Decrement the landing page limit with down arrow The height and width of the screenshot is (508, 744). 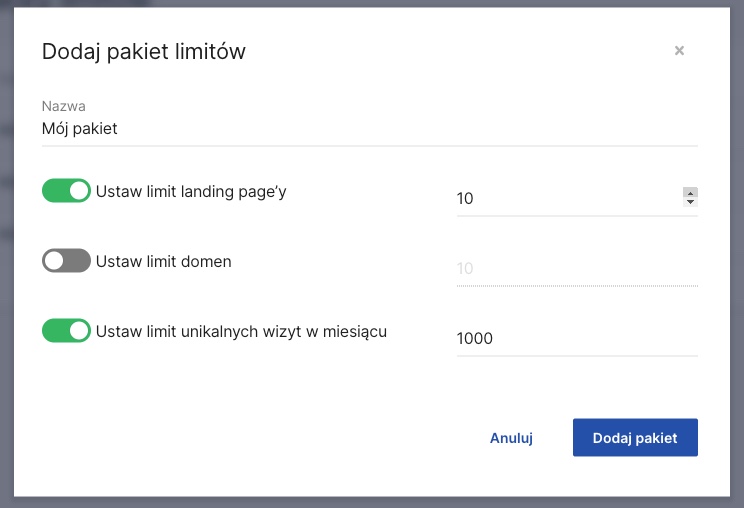690,203
